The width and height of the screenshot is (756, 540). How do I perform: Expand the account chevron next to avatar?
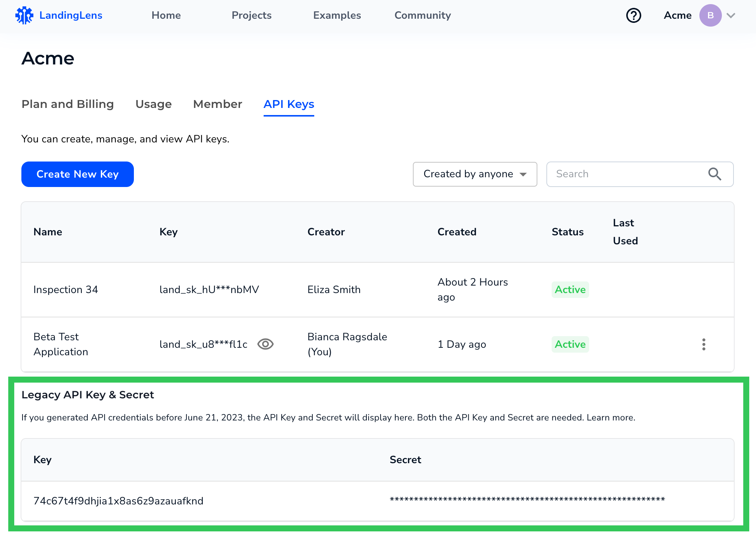pos(730,15)
